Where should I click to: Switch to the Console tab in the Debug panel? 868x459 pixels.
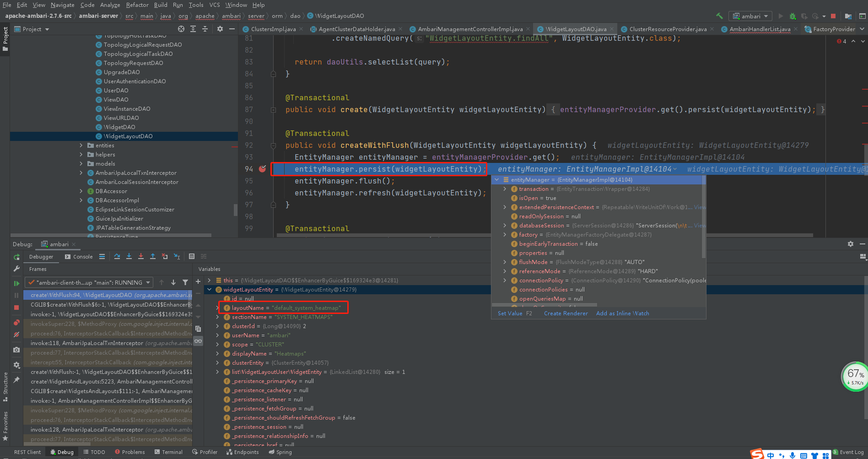pyautogui.click(x=78, y=257)
